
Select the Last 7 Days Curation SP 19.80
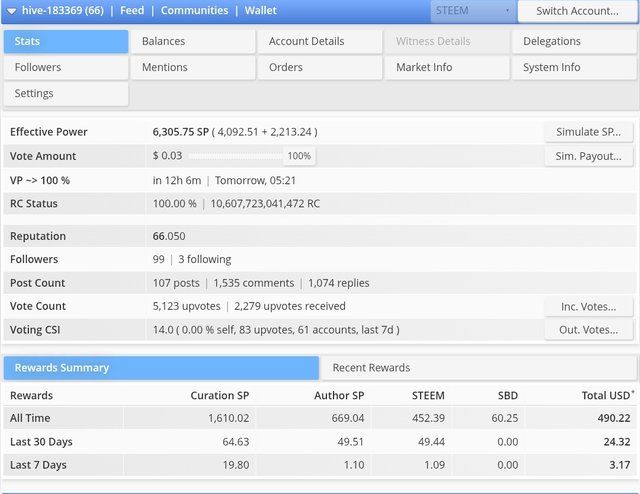tap(236, 465)
